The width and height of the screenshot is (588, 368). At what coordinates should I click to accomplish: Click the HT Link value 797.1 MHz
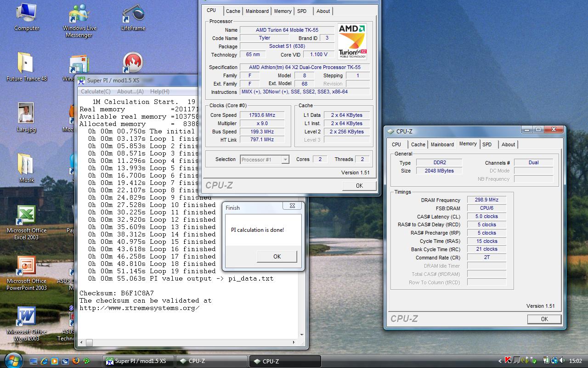click(262, 139)
